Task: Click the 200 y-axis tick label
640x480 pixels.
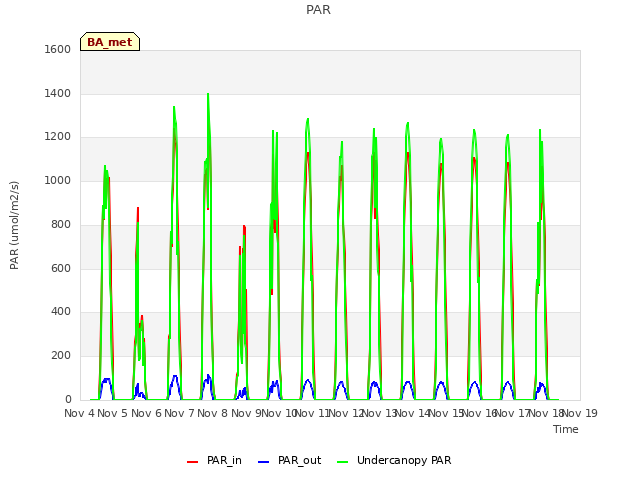Action: click(x=61, y=356)
